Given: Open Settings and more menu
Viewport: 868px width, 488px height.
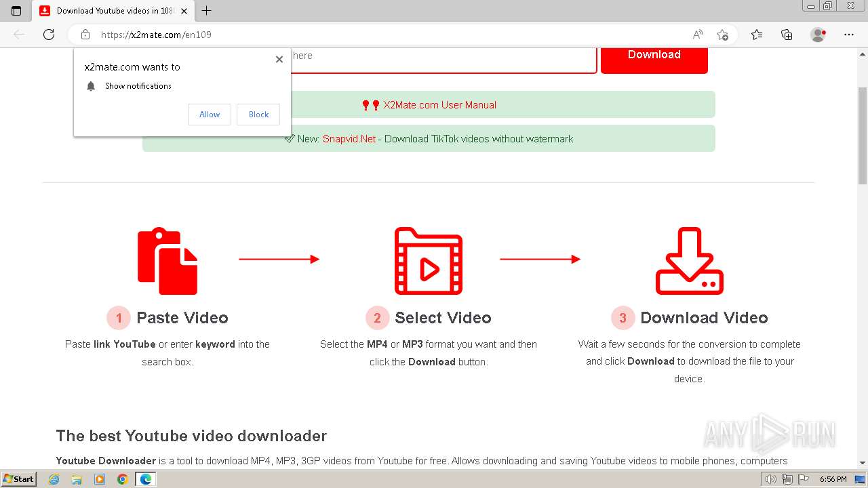Looking at the screenshot, I should pyautogui.click(x=849, y=35).
